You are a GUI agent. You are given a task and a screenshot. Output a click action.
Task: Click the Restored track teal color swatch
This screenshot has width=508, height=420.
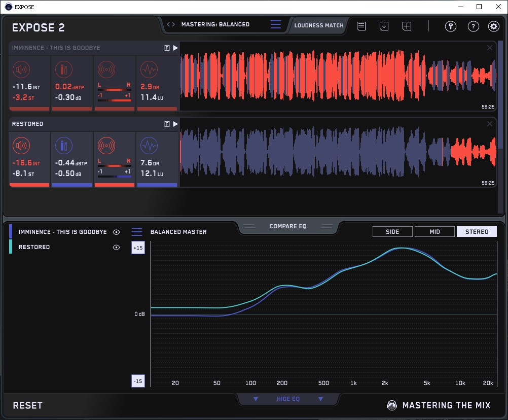[11, 247]
